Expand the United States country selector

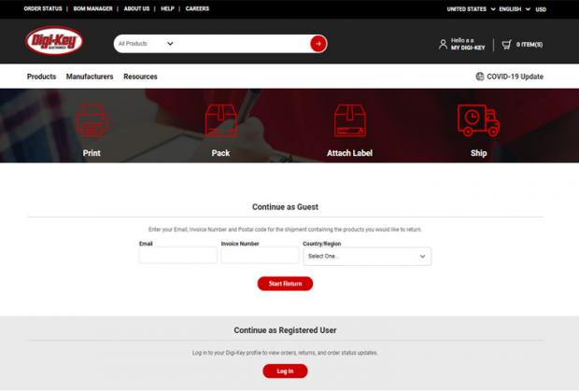point(472,8)
